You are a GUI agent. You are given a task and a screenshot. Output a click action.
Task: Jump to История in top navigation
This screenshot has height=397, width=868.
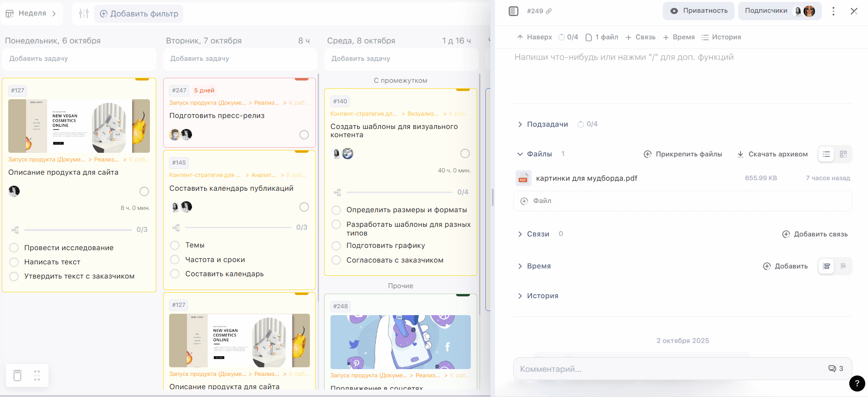(x=721, y=37)
